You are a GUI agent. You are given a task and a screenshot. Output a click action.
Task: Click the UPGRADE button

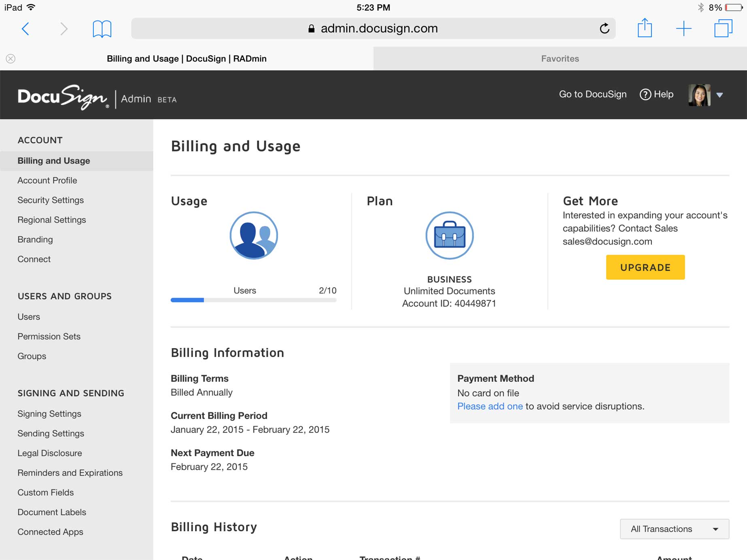[x=645, y=267]
